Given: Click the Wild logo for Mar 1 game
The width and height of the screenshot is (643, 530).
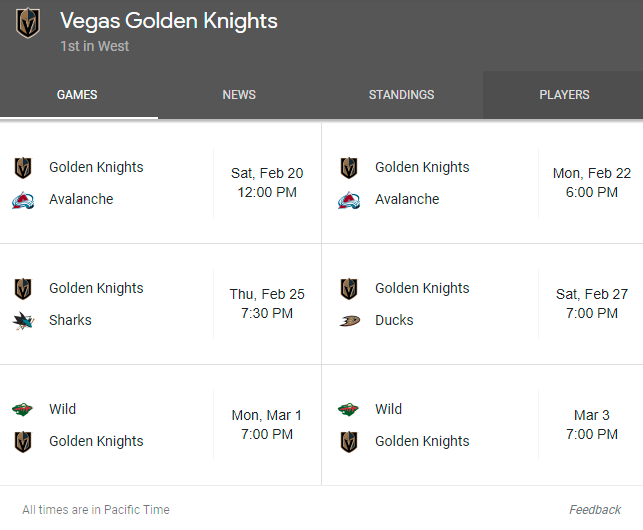Looking at the screenshot, I should (x=23, y=409).
